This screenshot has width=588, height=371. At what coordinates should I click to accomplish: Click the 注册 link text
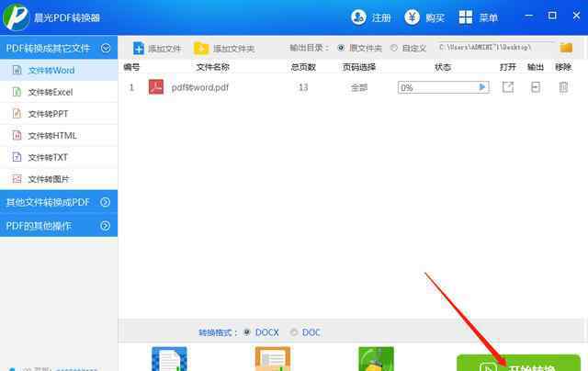point(381,17)
